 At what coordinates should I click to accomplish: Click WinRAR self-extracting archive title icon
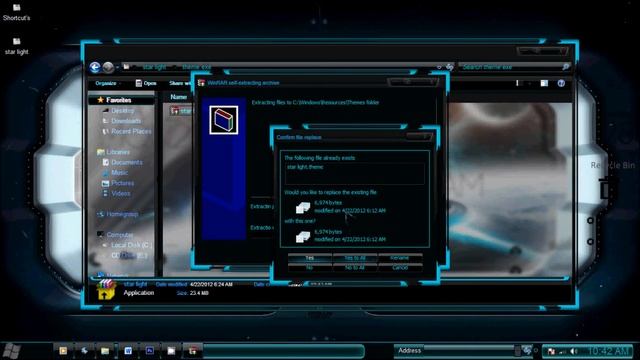[x=201, y=83]
